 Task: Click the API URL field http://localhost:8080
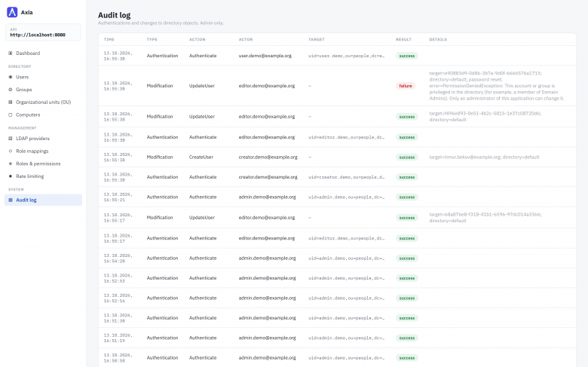(43, 32)
